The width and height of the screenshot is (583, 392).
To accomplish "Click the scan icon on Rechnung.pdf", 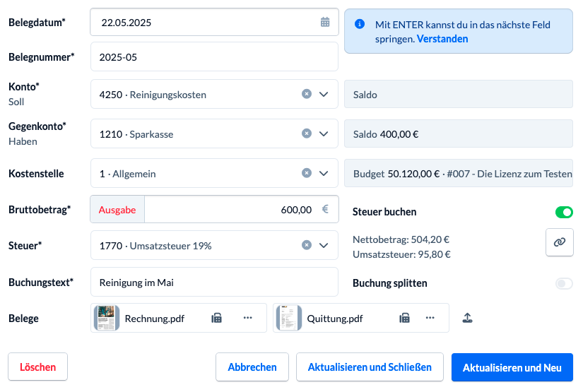I will [x=217, y=318].
